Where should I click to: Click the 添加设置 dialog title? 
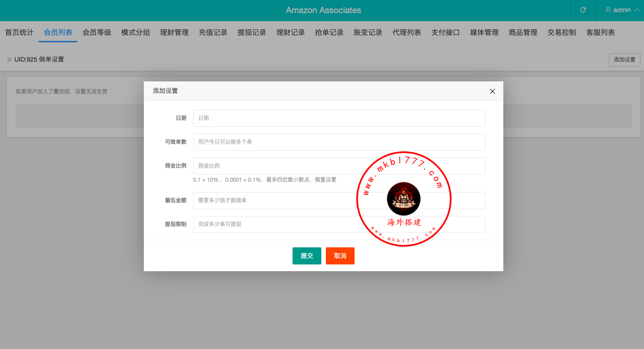(165, 91)
